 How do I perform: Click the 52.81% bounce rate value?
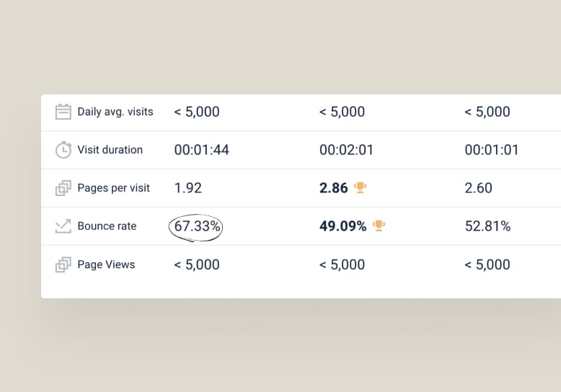coord(487,226)
